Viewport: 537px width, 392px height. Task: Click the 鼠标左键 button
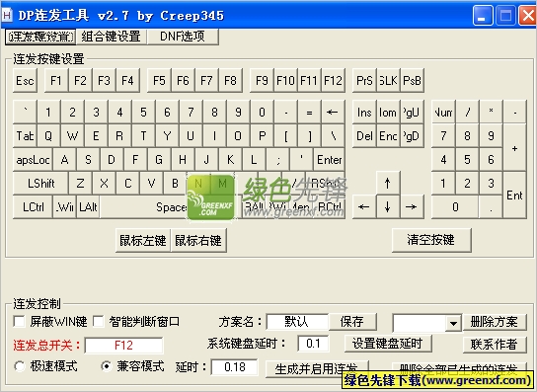point(143,240)
